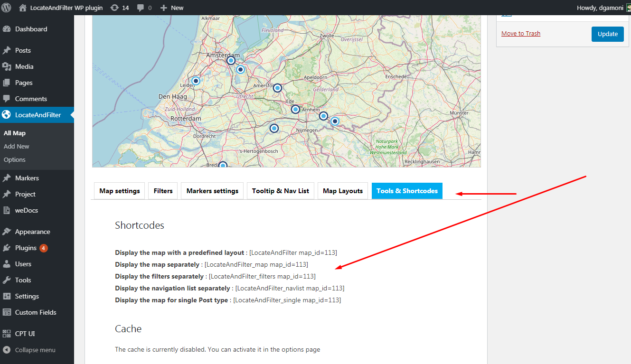Click the Update button

point(607,34)
